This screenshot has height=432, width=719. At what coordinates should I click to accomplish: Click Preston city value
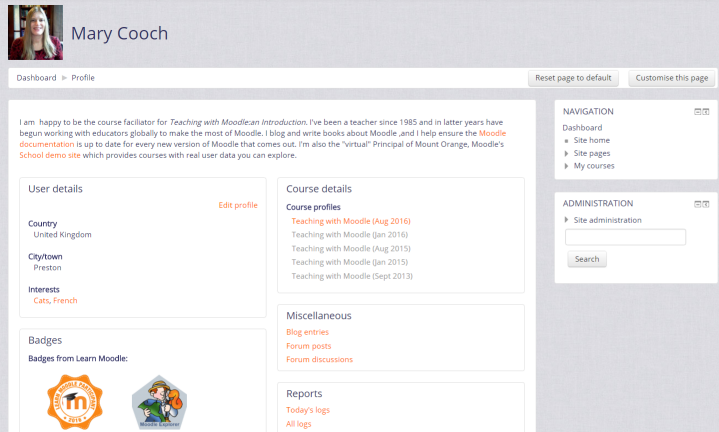pyautogui.click(x=47, y=267)
